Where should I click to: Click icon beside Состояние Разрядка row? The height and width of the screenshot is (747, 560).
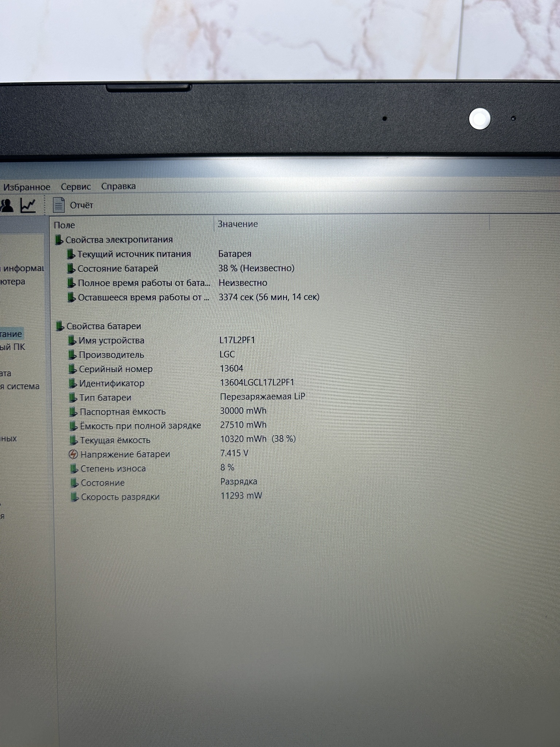tap(75, 483)
